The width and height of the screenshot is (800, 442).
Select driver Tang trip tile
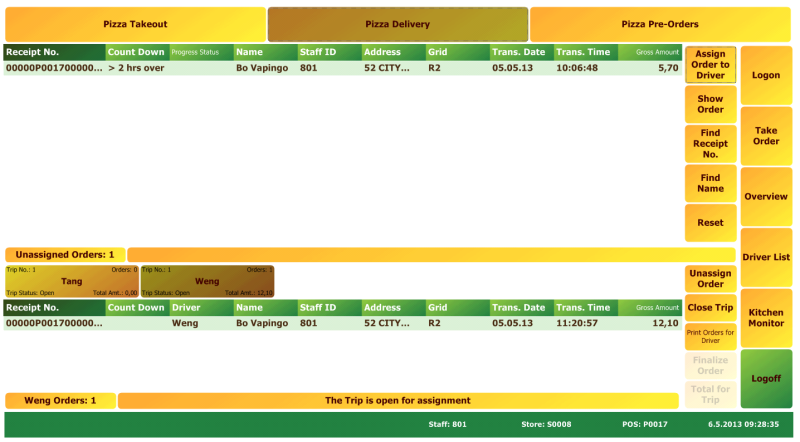72,281
